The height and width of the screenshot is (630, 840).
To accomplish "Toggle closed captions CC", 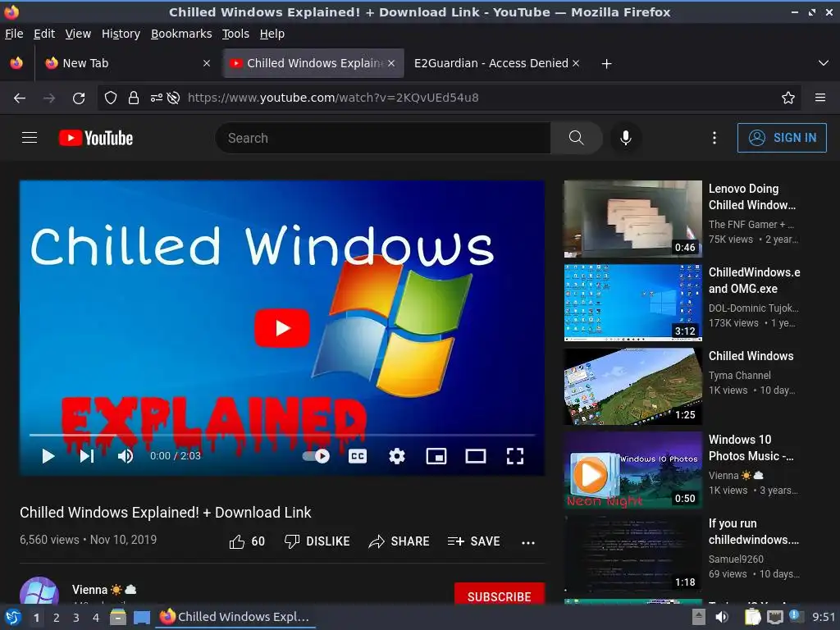I will coord(358,456).
